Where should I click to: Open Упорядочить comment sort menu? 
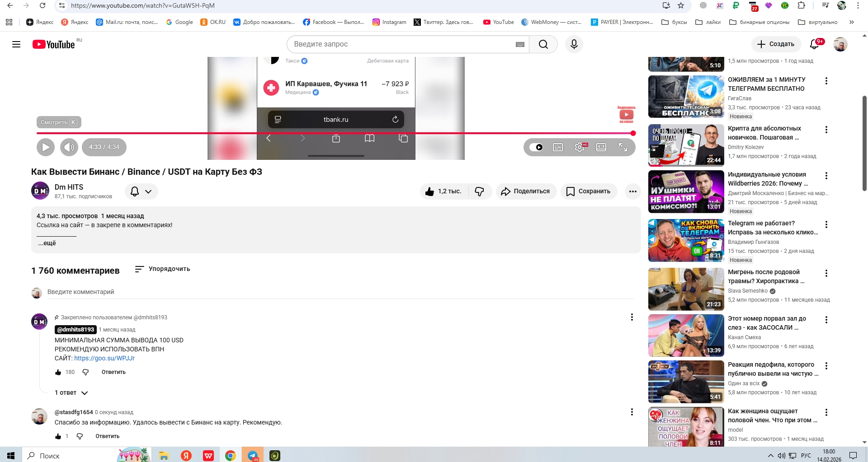pos(163,269)
